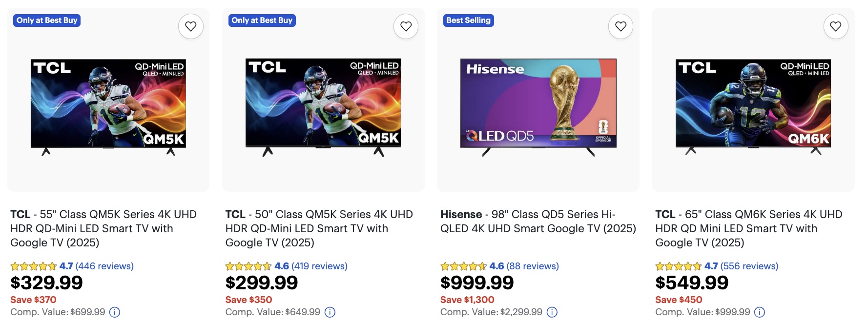Open the 446 reviews for the 55" TCL QM5K

coord(104,266)
